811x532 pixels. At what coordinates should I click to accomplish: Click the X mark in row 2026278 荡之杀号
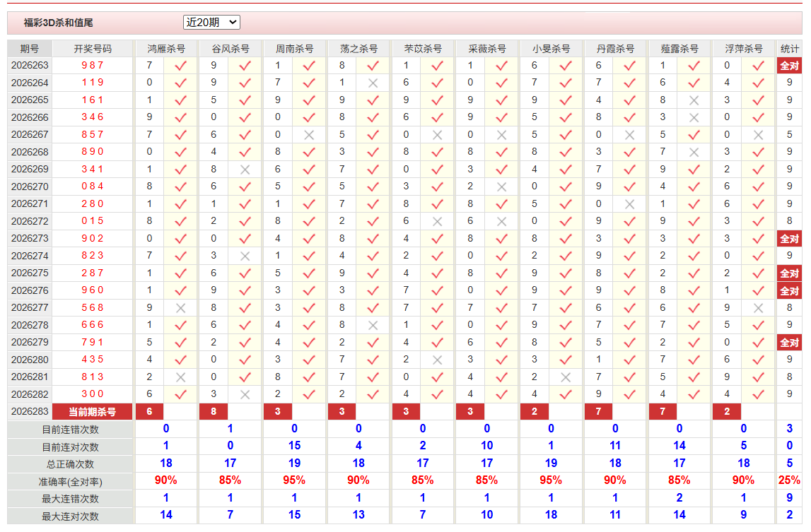click(373, 325)
